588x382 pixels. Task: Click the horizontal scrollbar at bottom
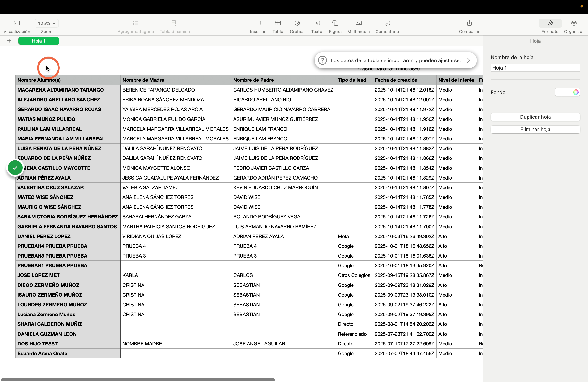click(x=138, y=379)
